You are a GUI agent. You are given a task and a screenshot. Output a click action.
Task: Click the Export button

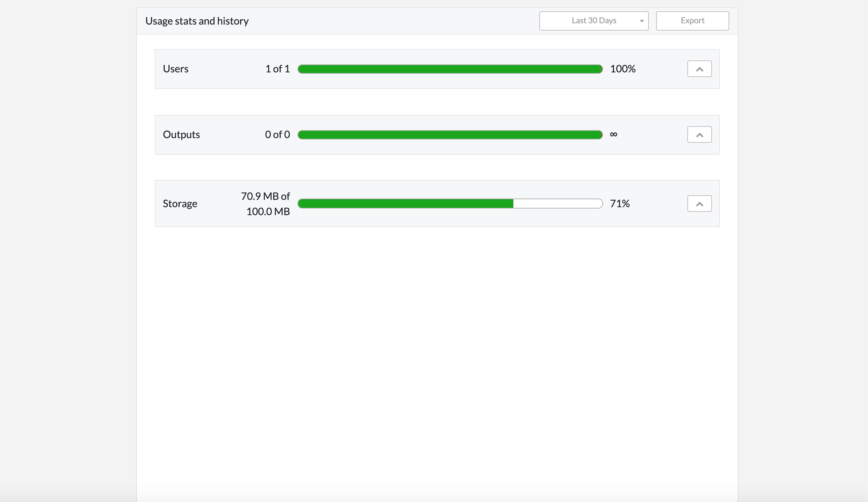(x=692, y=21)
